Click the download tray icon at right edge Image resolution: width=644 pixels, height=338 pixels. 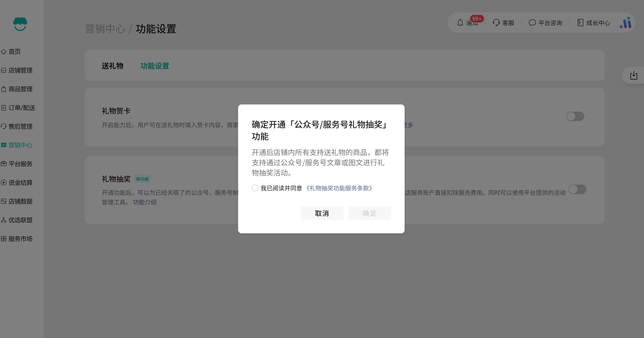tap(634, 75)
